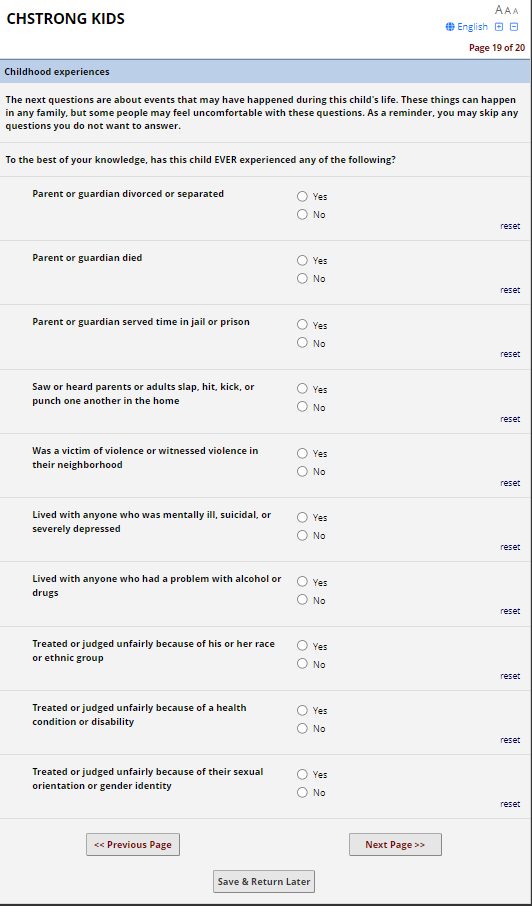Screen dimensions: 532x906
Task: Choose No for saw adults hit one another
Action: [302, 407]
